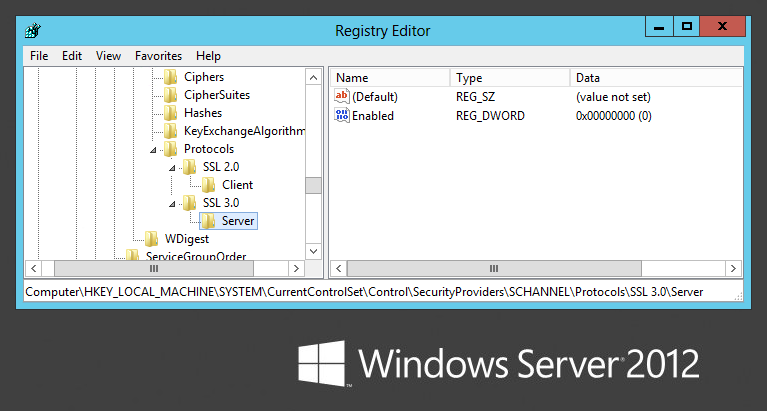Click the Ciphers folder icon
767x411 pixels.
[x=170, y=77]
